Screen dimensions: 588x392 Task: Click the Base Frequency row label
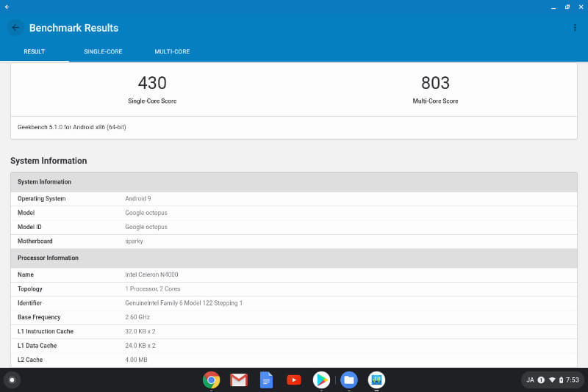pyautogui.click(x=39, y=317)
